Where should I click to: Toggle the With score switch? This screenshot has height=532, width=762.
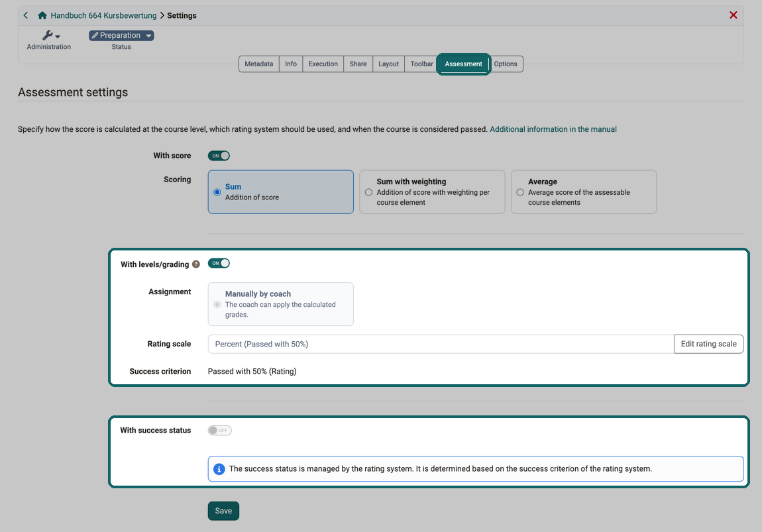click(219, 156)
